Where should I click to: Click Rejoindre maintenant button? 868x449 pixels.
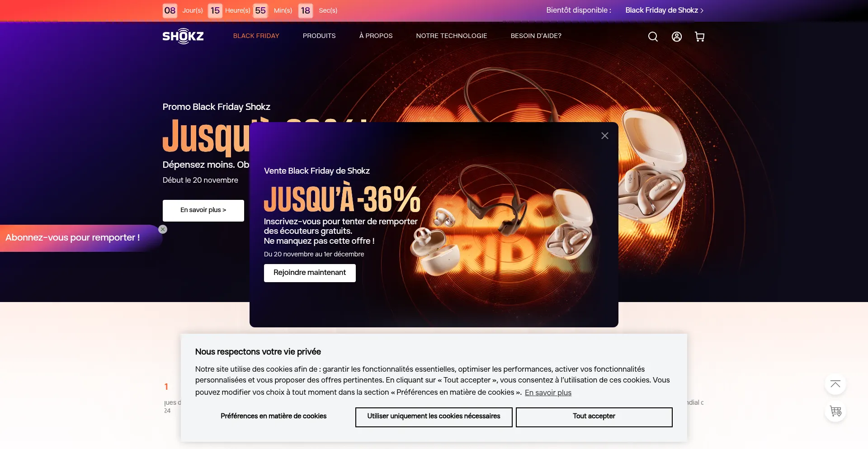click(x=310, y=273)
